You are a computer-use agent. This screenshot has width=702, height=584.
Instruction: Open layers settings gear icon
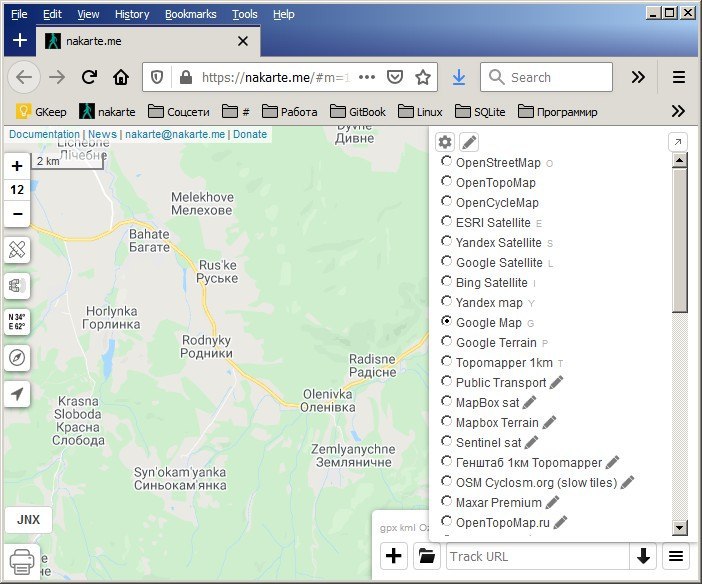[x=445, y=142]
